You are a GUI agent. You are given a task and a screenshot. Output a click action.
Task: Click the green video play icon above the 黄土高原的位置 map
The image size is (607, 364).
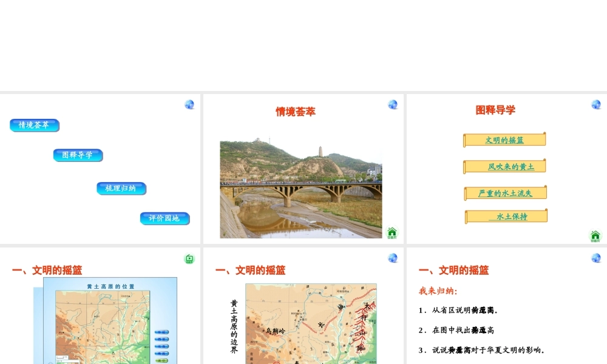click(x=189, y=259)
